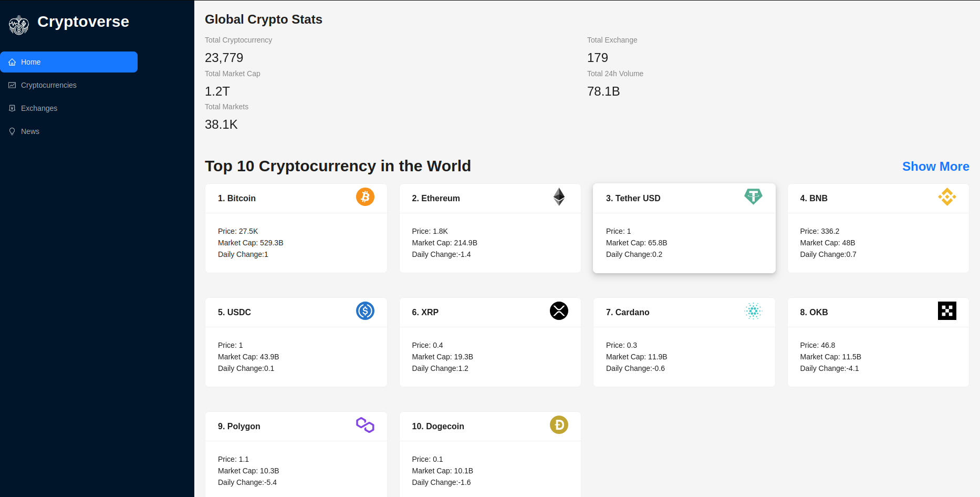
Task: Open the 4. BNB card title
Action: coord(814,198)
